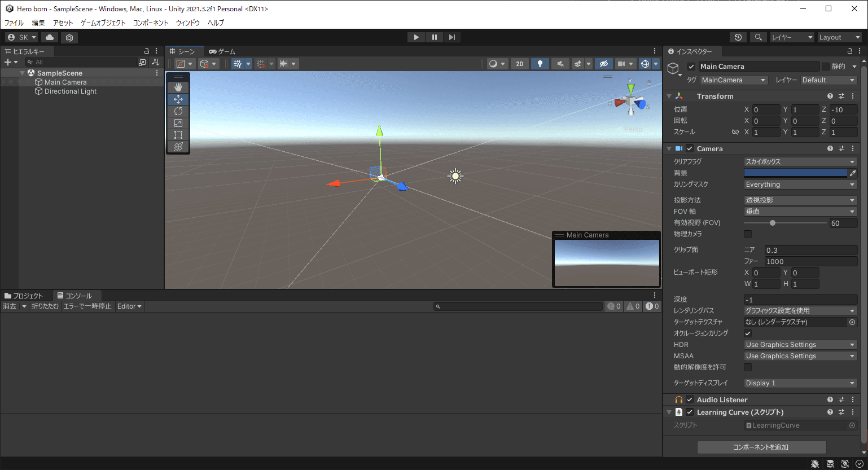The height and width of the screenshot is (470, 868).
Task: Toggle the Camera component enabled checkbox
Action: (x=690, y=149)
